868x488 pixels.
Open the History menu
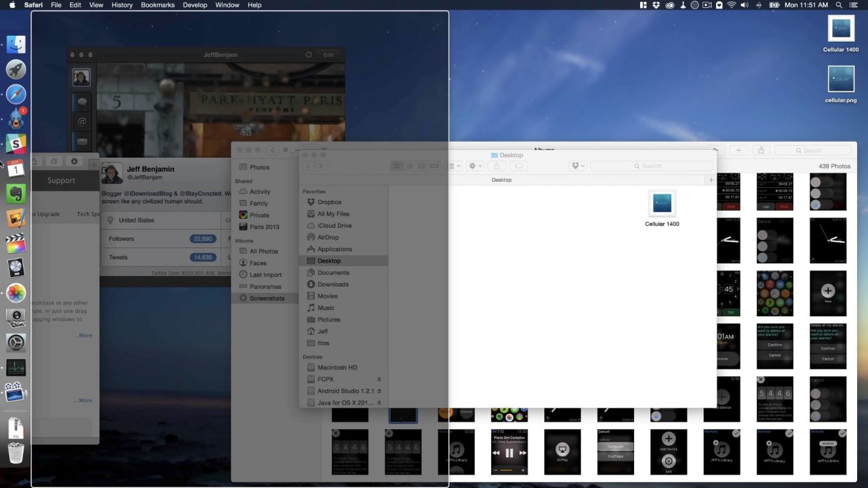[x=122, y=5]
